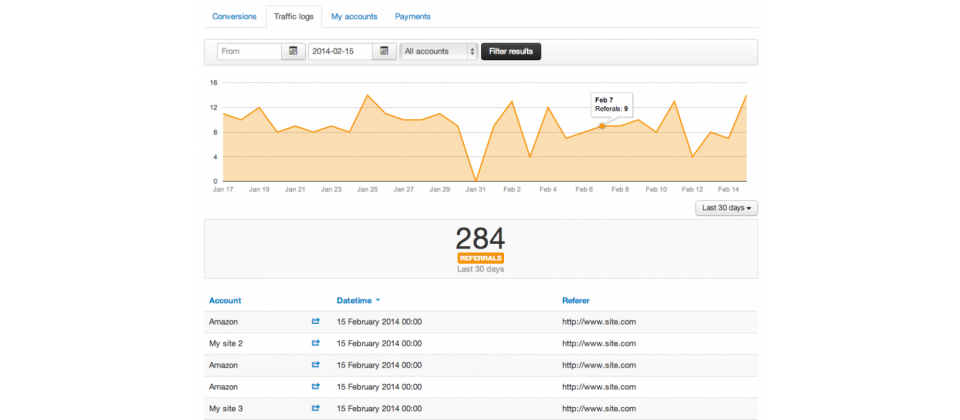Sort by the Datetime column header
The height and width of the screenshot is (420, 960).
[x=357, y=300]
